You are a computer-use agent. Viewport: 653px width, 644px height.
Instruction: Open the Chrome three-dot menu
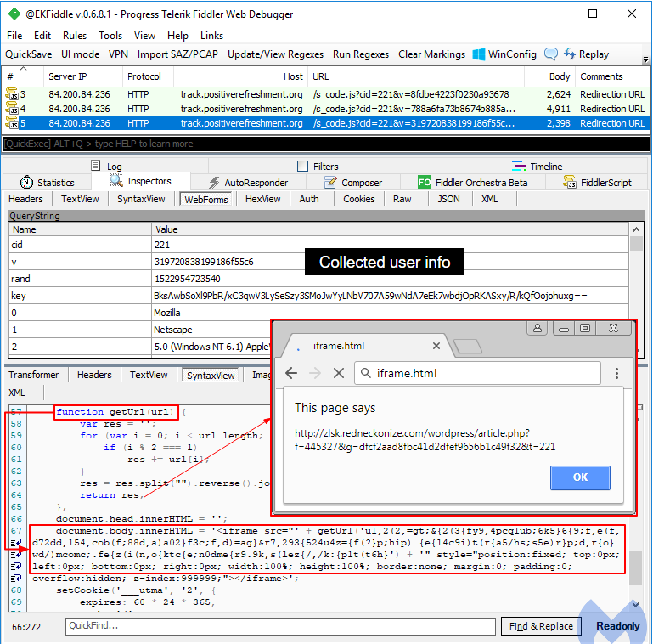(x=616, y=373)
